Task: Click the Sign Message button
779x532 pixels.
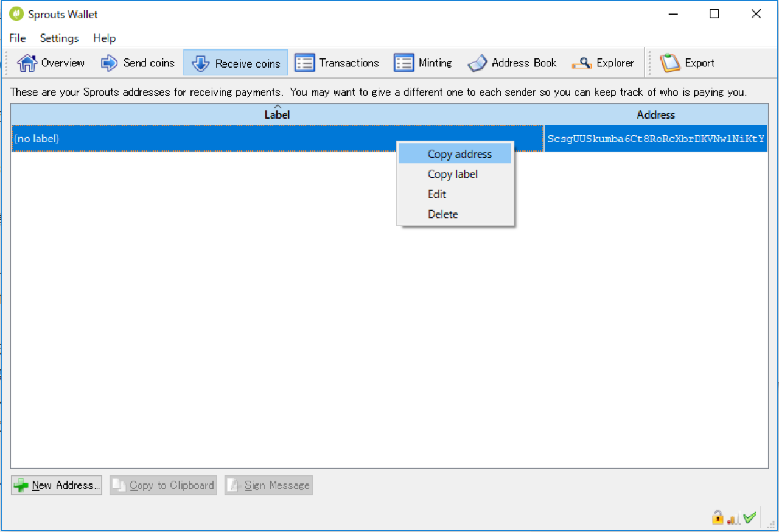Action: coord(268,485)
